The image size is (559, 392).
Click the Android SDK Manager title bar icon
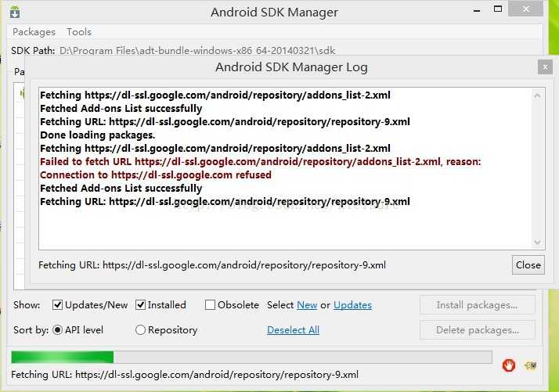[x=15, y=13]
